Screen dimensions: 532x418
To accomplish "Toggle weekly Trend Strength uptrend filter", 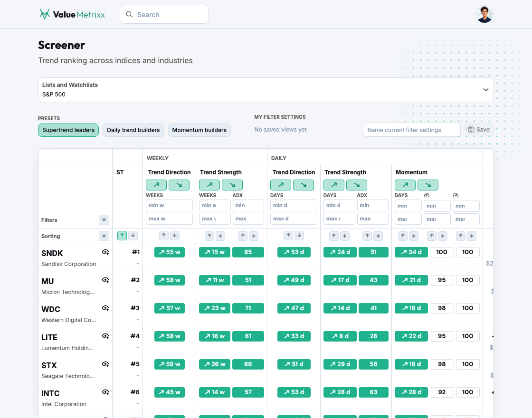I will [x=209, y=185].
